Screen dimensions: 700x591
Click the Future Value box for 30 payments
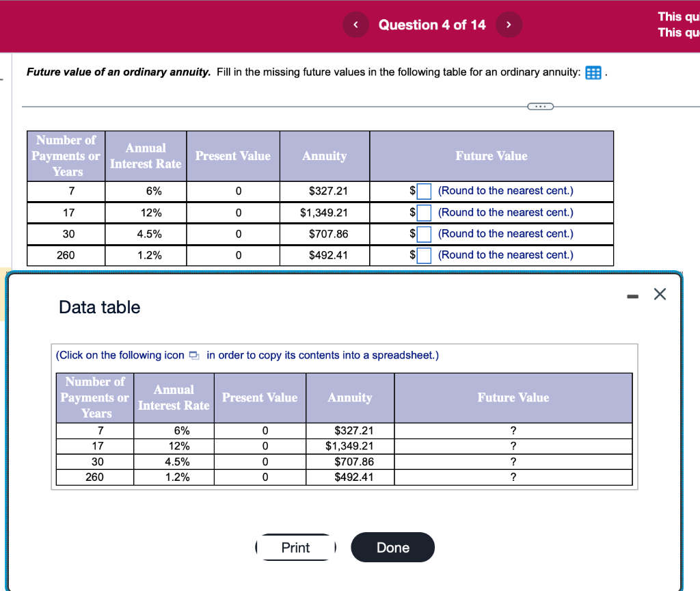point(424,233)
